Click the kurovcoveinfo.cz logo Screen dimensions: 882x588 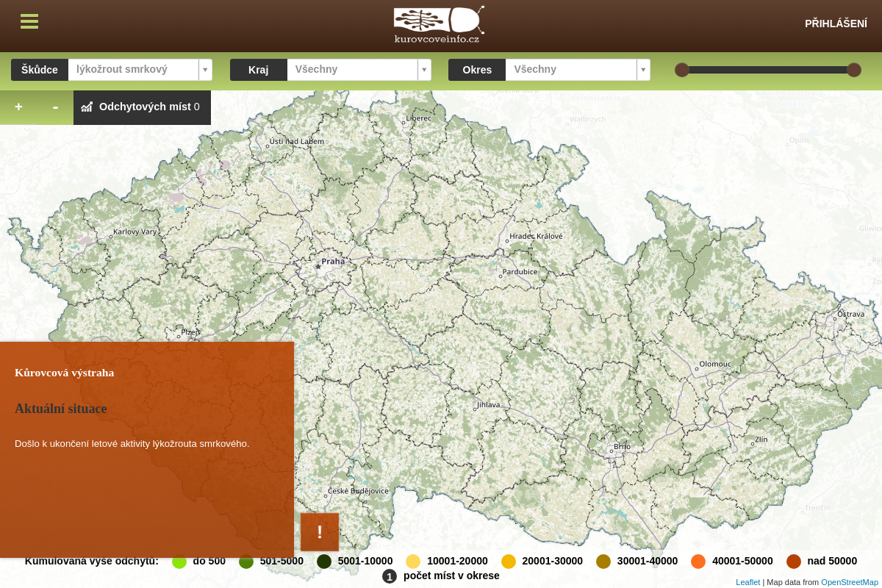point(439,25)
